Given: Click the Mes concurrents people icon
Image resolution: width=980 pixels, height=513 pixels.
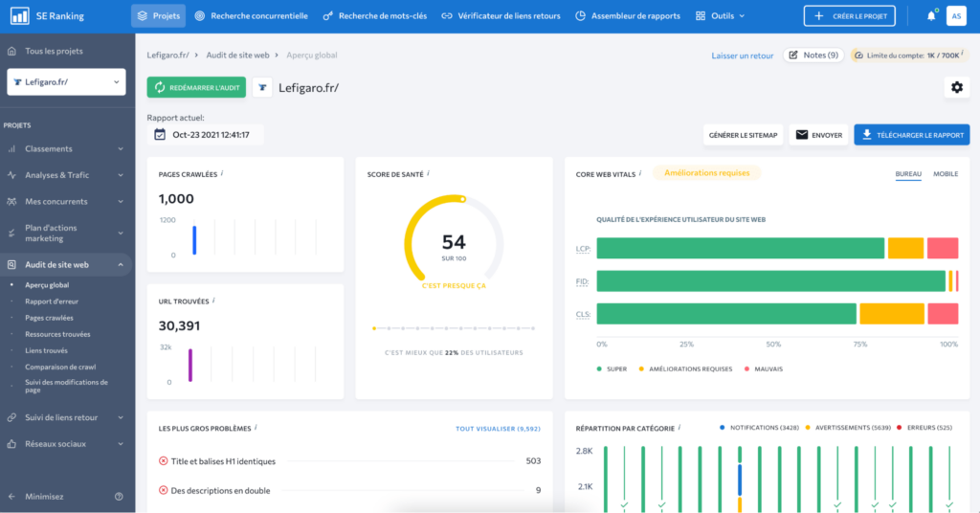Looking at the screenshot, I should tap(11, 201).
